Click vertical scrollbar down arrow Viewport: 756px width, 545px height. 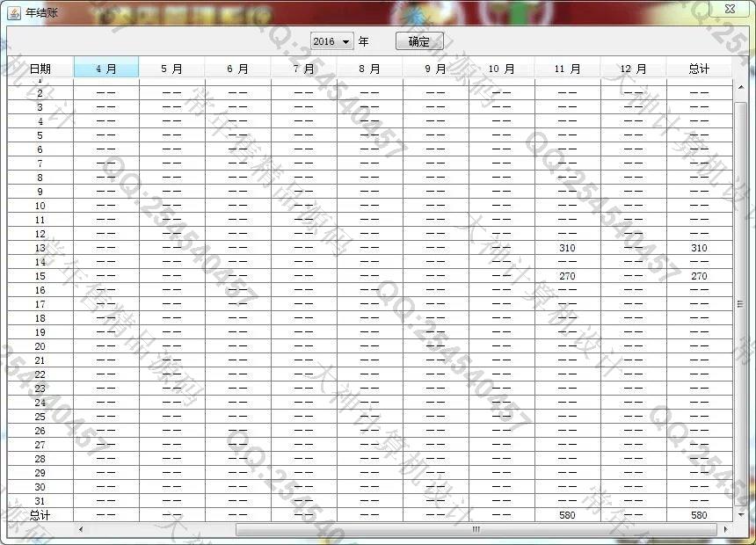click(740, 514)
